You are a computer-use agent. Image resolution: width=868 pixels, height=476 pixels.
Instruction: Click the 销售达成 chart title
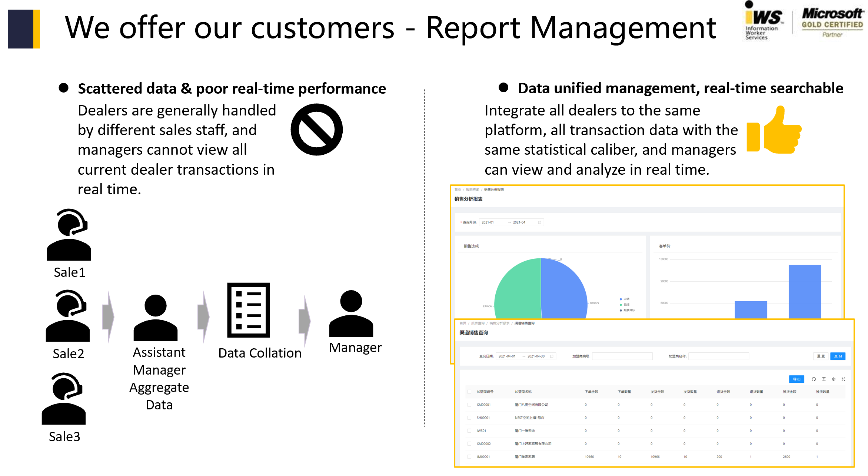tap(471, 246)
